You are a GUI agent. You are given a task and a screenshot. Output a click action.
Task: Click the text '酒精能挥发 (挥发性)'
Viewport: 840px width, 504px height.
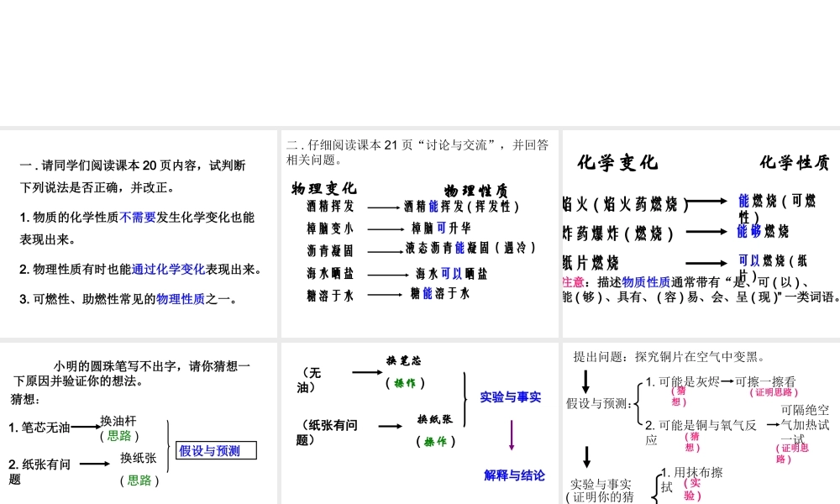pos(462,206)
